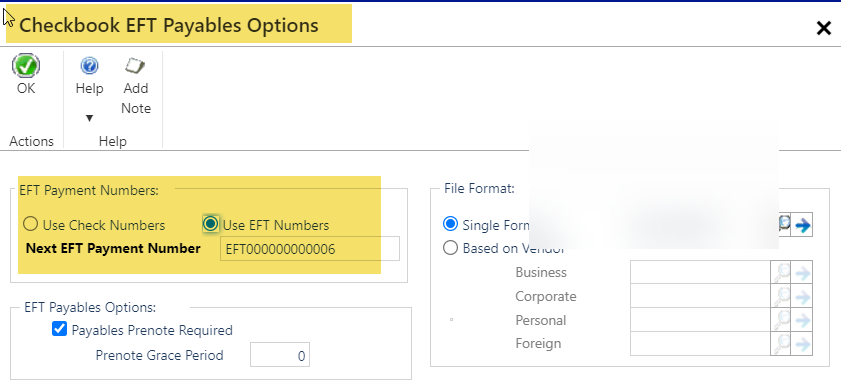Viewport: 841px width, 392px height.
Task: Choose Based on Vendor radio option
Action: tap(451, 248)
